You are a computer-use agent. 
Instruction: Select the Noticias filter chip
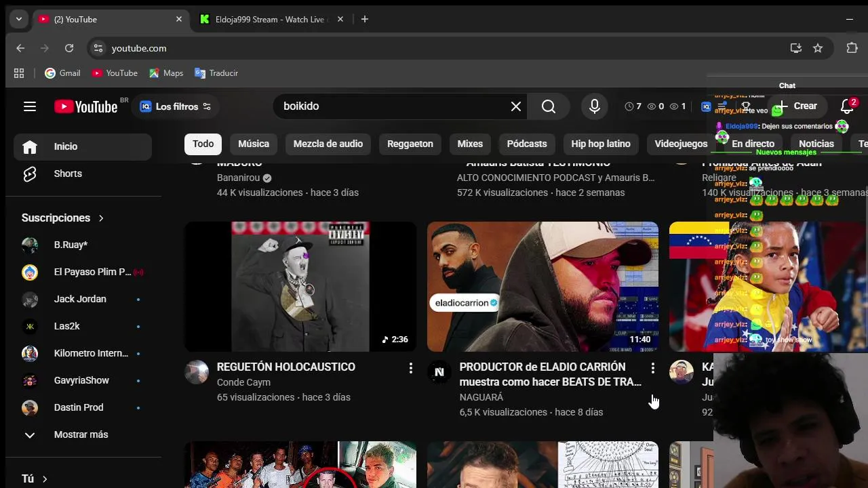tap(816, 144)
